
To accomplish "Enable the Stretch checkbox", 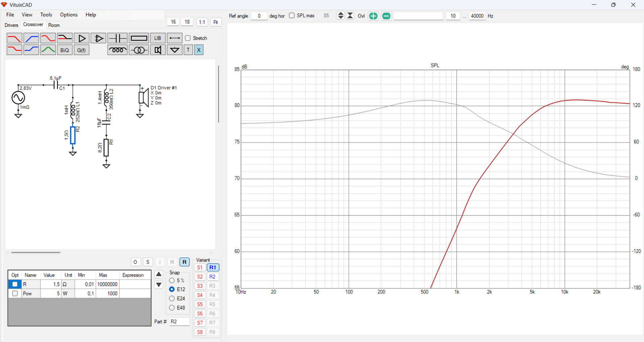I will (188, 38).
